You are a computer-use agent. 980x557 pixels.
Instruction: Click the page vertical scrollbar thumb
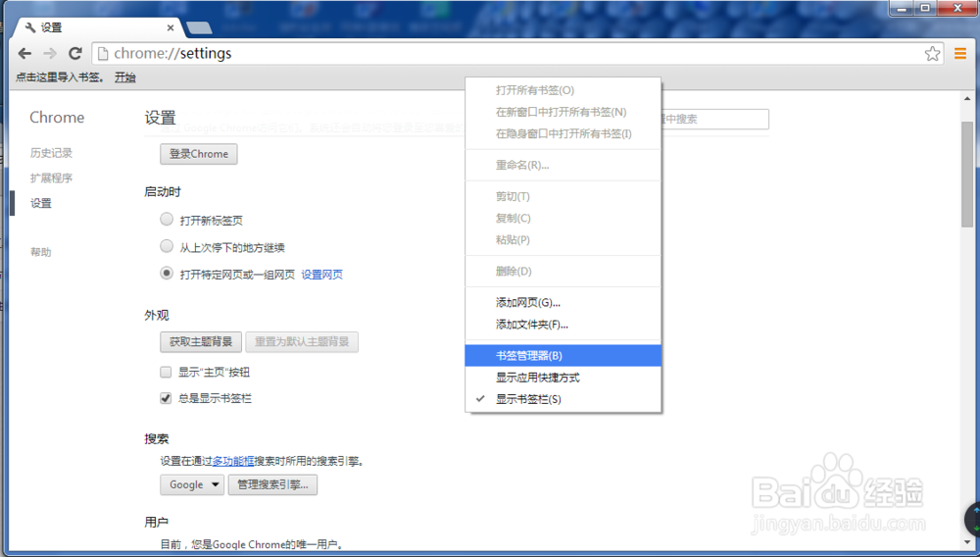tap(967, 175)
